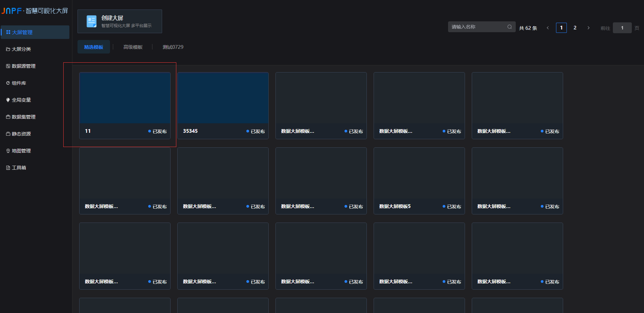
Task: Click the database icon beside 数据源管理
Action: pyautogui.click(x=8, y=66)
